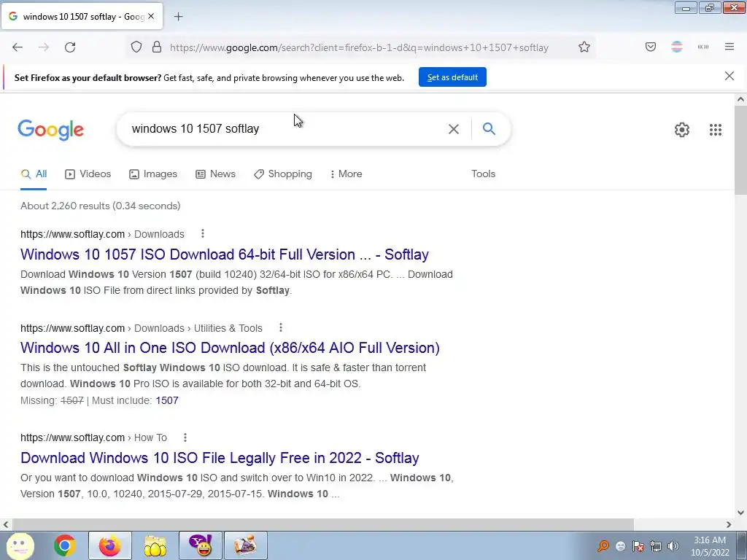This screenshot has width=747, height=560.
Task: Click the scroll down arrow
Action: point(740,513)
